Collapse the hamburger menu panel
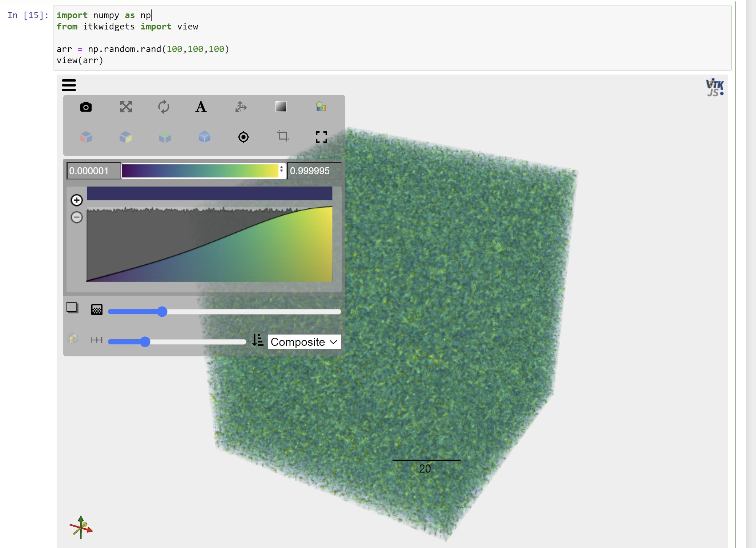Image resolution: width=756 pixels, height=548 pixels. pos(69,85)
